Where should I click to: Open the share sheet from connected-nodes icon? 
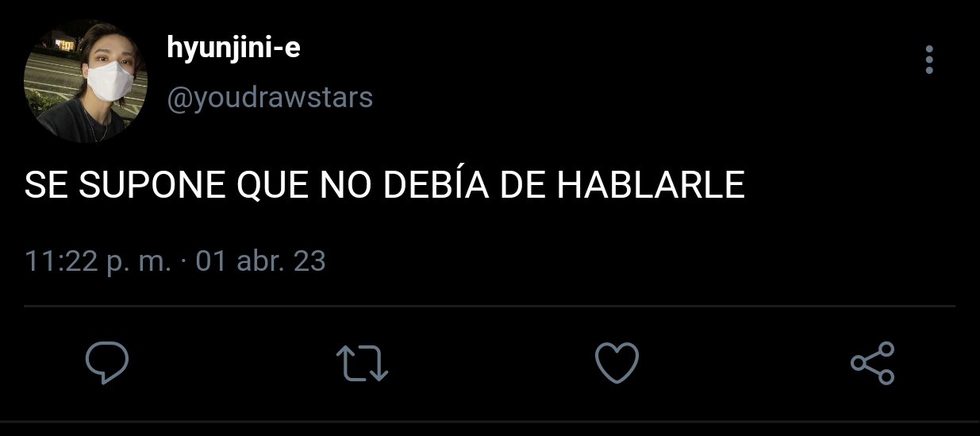[872, 364]
